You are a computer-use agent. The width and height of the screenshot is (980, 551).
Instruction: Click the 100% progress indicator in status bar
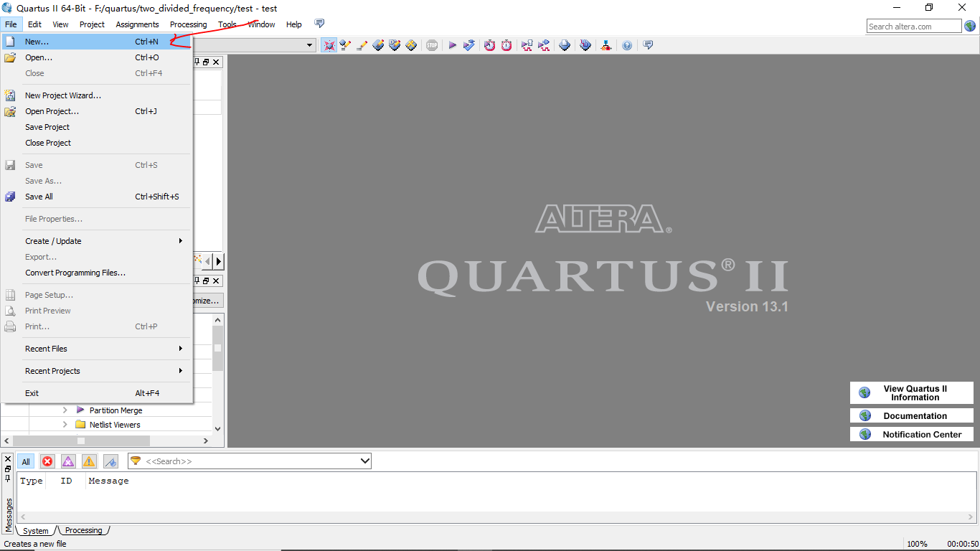[918, 543]
